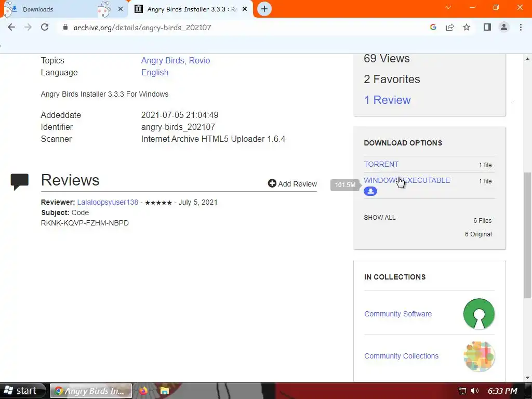The image size is (532, 399).
Task: Open the English language link
Action: [155, 73]
